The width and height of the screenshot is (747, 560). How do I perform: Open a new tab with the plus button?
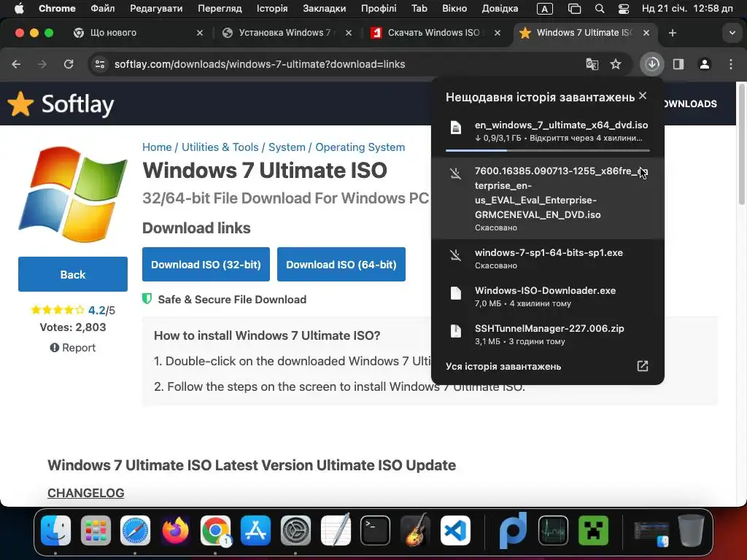click(672, 33)
